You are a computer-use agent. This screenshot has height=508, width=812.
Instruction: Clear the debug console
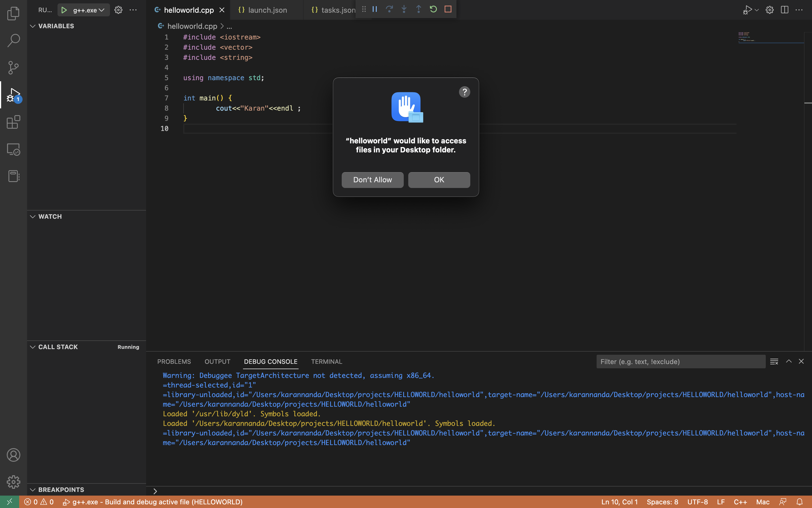774,362
